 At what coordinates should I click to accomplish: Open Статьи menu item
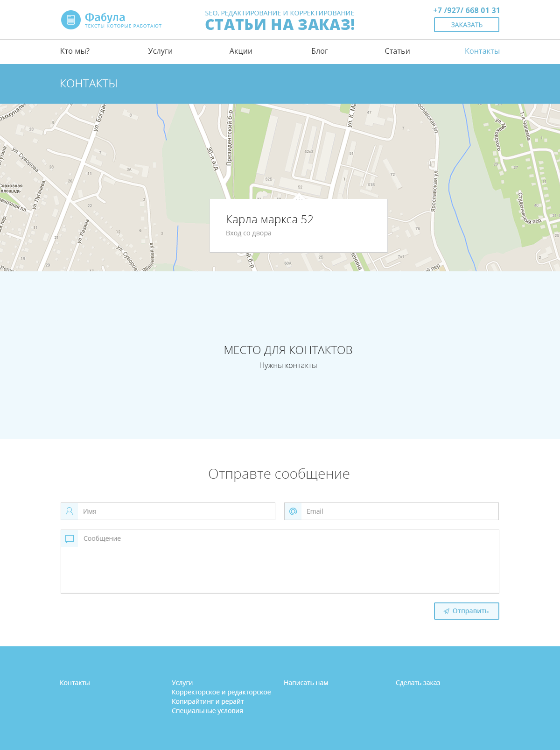click(397, 51)
